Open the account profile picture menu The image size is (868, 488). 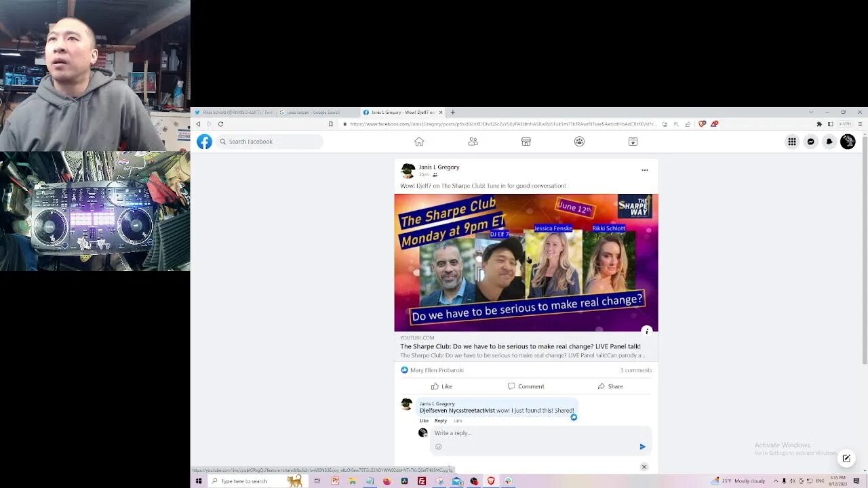pos(848,142)
